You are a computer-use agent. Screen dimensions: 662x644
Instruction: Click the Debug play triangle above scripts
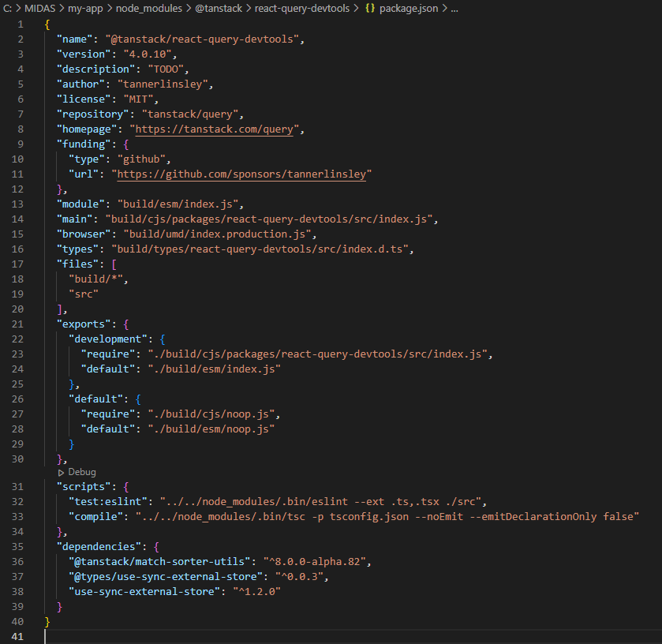tap(61, 473)
